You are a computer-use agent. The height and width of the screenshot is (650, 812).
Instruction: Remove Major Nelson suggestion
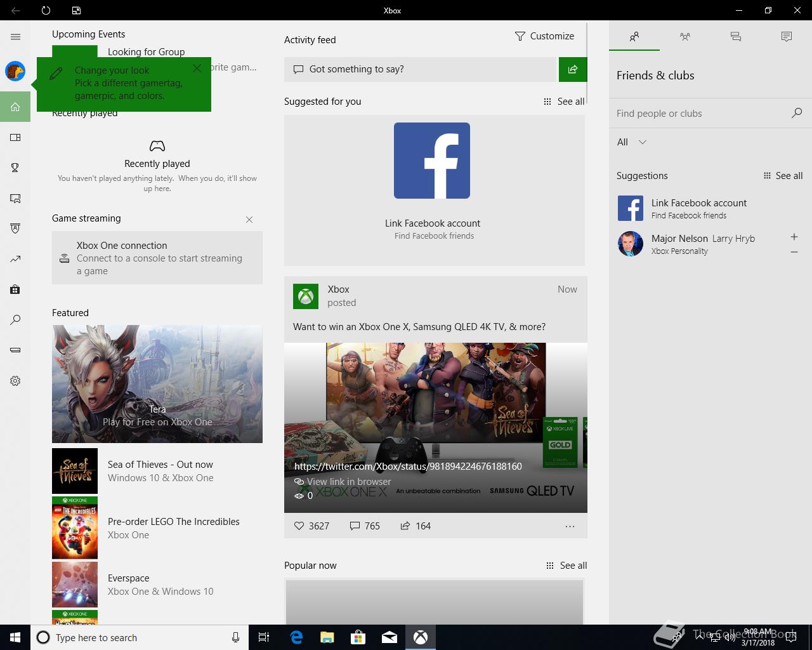794,252
